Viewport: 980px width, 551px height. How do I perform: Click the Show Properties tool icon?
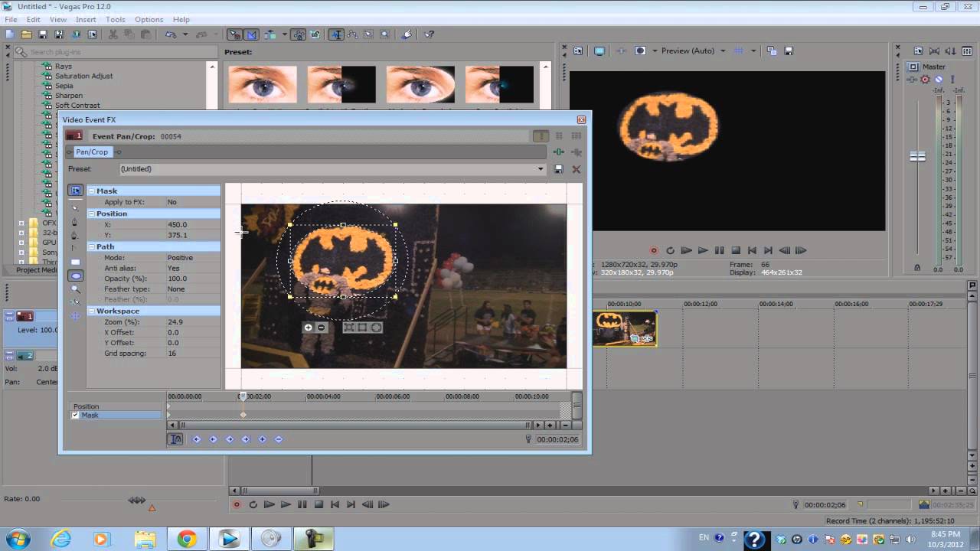click(x=76, y=190)
